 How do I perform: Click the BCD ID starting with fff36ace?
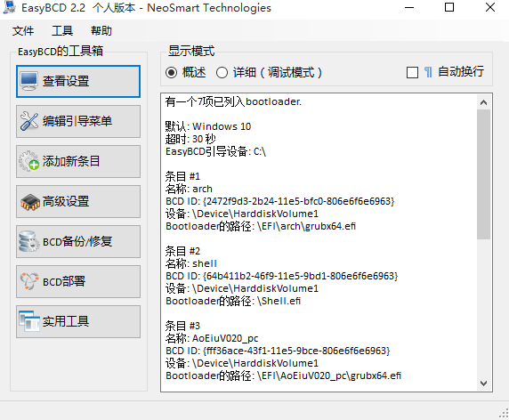296,351
